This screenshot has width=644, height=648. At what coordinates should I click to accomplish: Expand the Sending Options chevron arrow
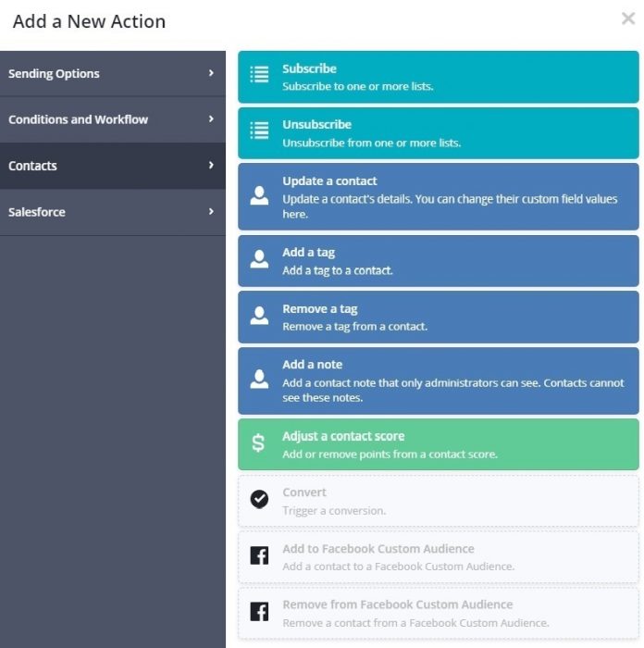pos(211,73)
